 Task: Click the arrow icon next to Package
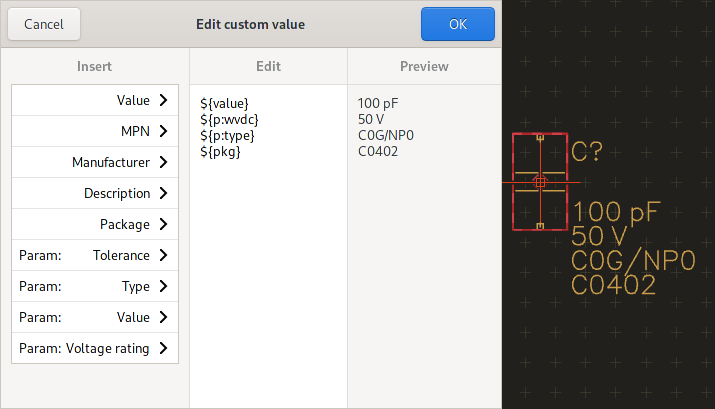click(164, 224)
